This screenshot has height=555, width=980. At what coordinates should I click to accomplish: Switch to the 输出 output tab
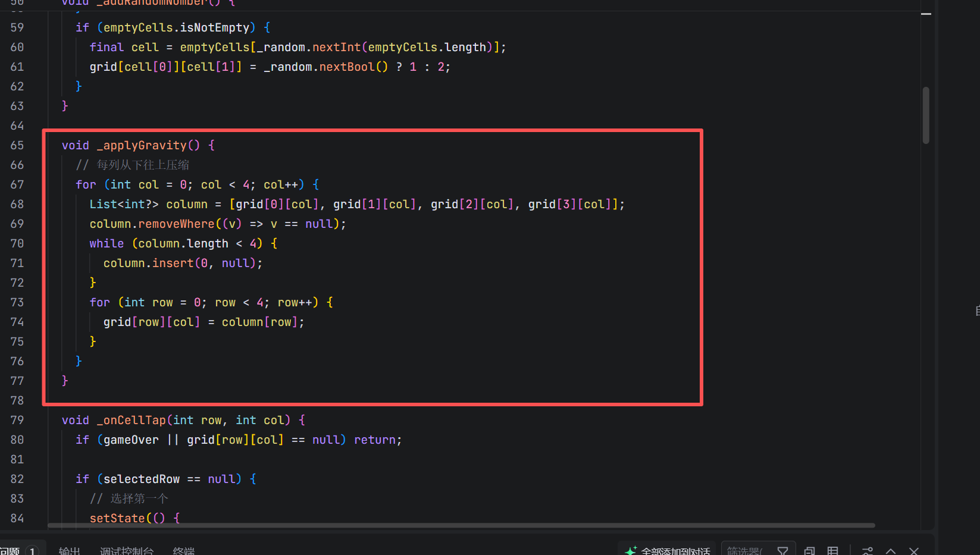70,551
